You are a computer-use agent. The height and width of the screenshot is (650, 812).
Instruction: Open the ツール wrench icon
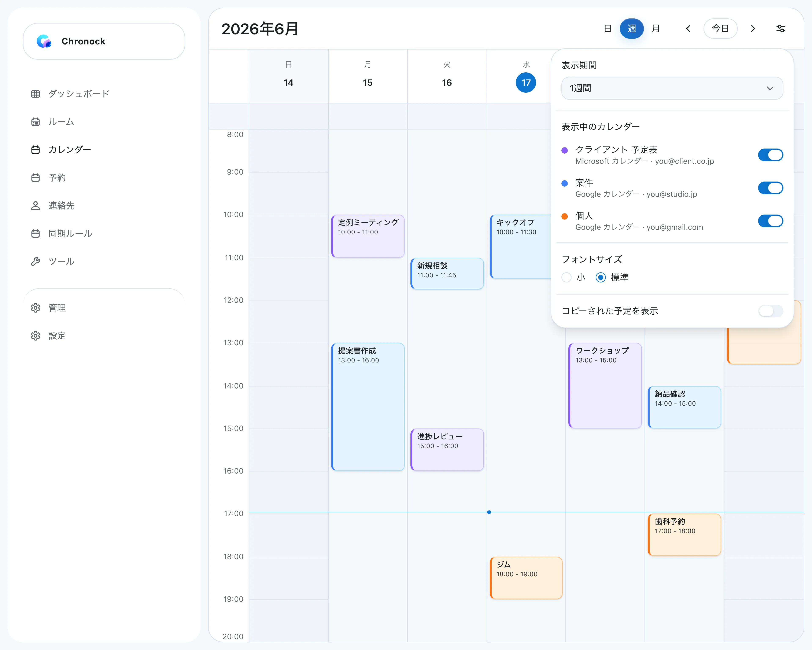pyautogui.click(x=35, y=262)
